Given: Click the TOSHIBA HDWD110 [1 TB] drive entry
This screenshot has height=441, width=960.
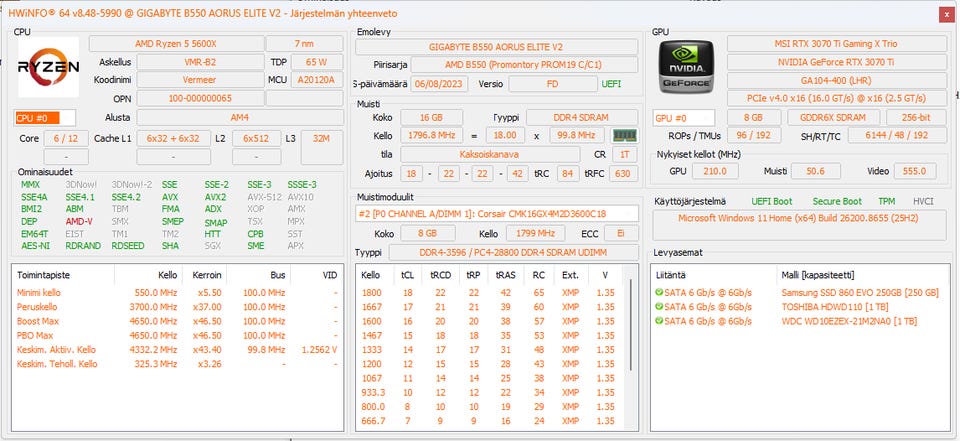Looking at the screenshot, I should (x=835, y=307).
